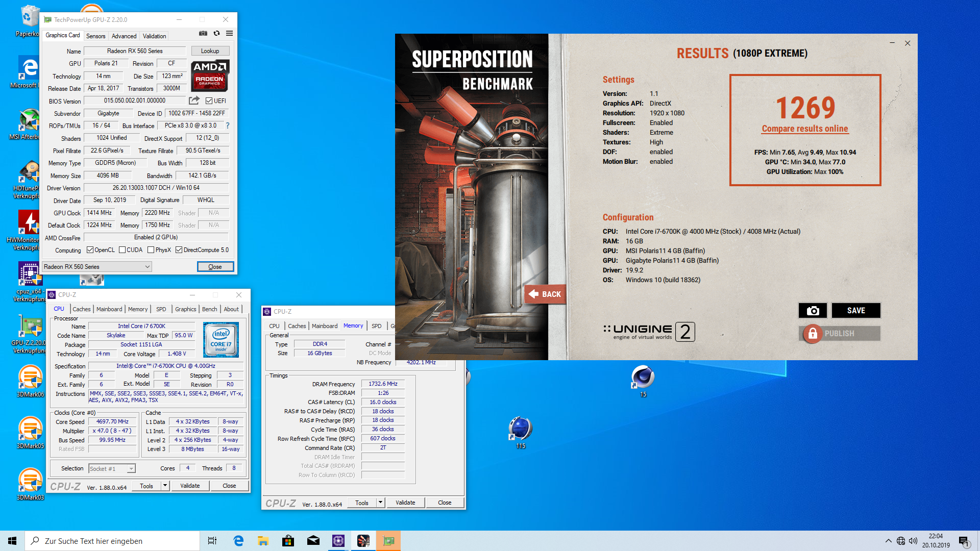Open the GPU-Z hamburger menu
The width and height of the screenshot is (980, 551).
[x=230, y=33]
